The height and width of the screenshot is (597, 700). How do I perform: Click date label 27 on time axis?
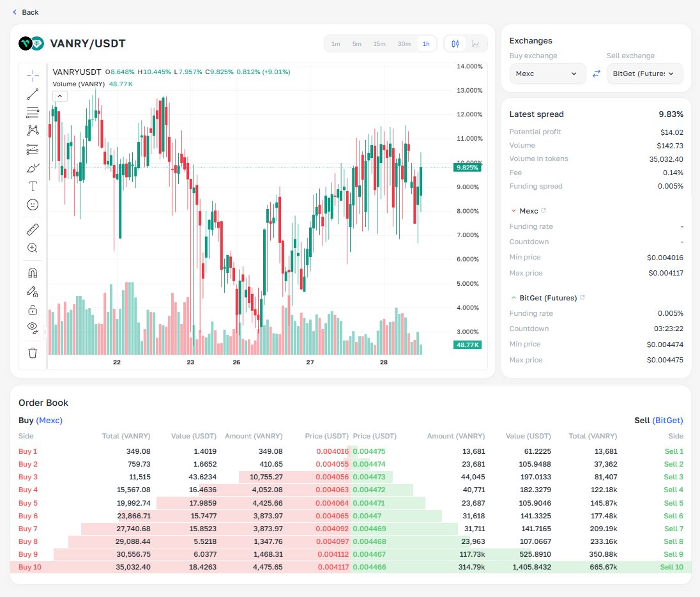(x=310, y=362)
